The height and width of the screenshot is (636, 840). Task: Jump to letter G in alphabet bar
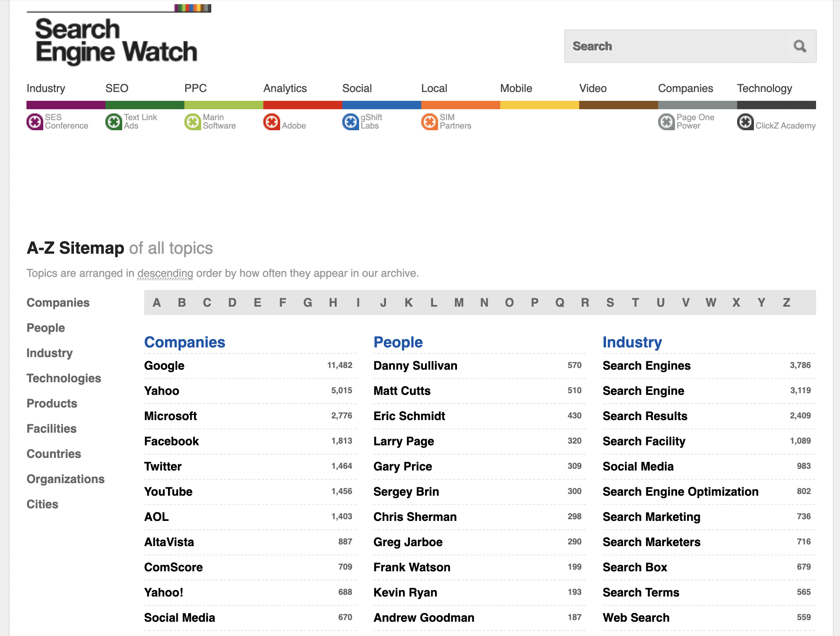pos(308,302)
